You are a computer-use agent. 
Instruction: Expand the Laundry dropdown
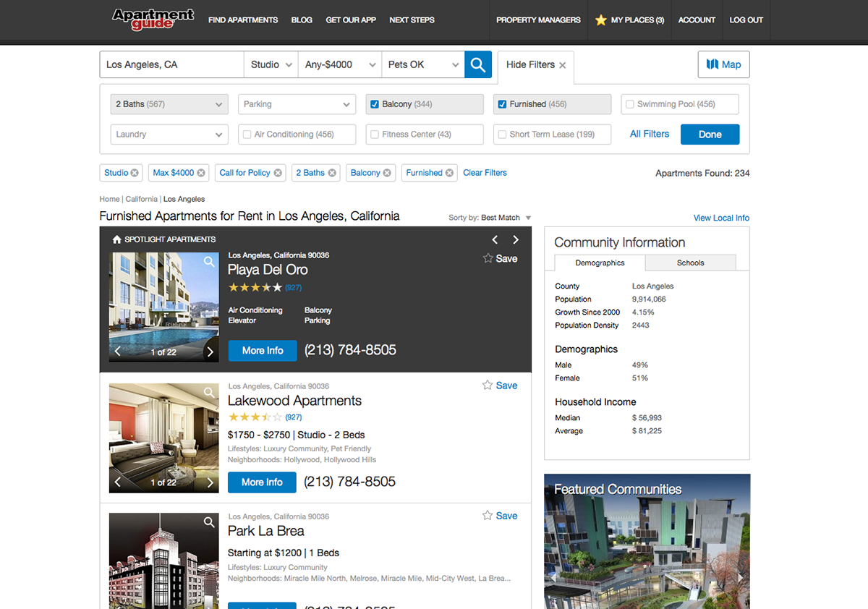coord(169,135)
